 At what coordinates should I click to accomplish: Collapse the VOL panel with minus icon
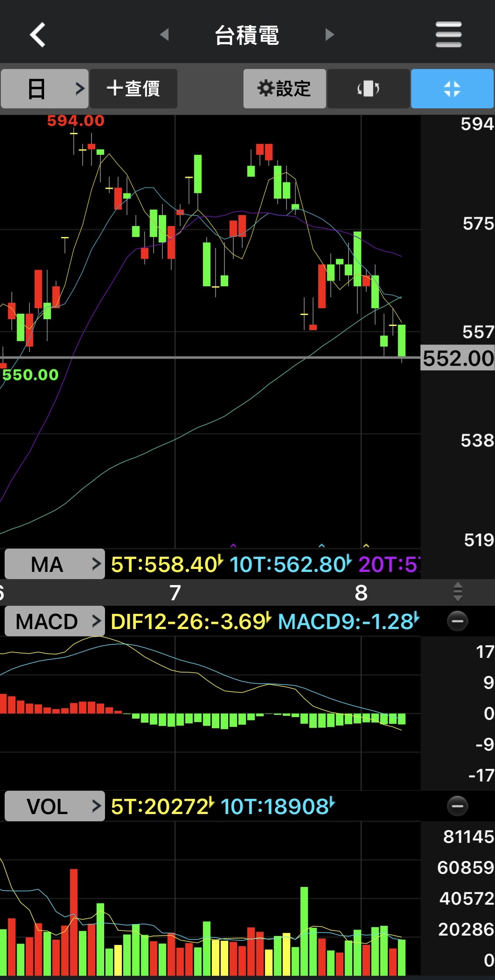[457, 806]
